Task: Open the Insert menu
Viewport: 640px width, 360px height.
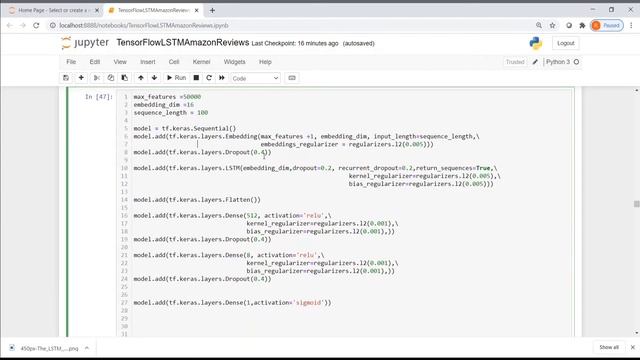Action: (x=148, y=62)
